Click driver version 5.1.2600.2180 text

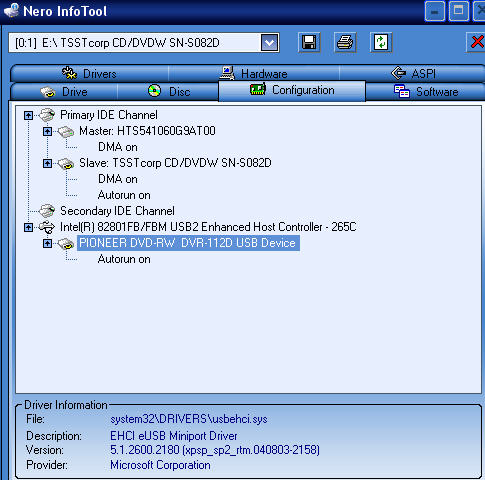click(215, 450)
